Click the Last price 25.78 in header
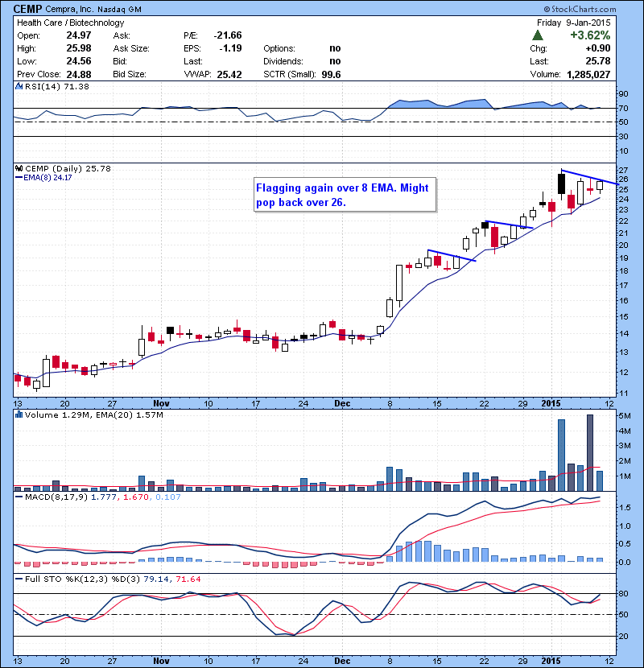 (x=598, y=61)
